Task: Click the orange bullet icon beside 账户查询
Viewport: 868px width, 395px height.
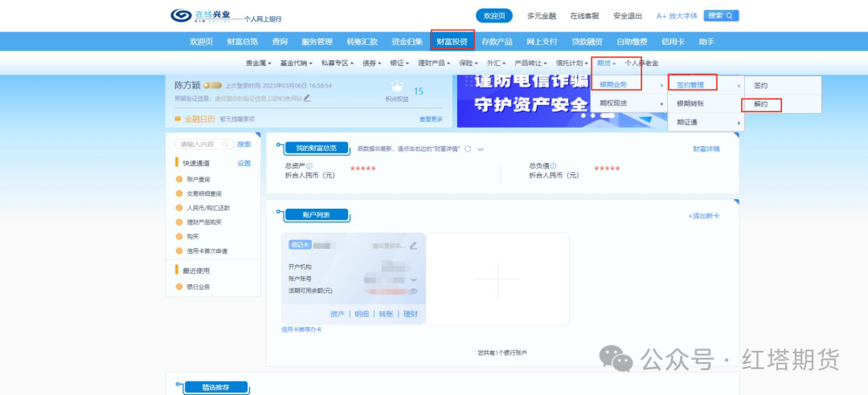Action: coord(178,179)
